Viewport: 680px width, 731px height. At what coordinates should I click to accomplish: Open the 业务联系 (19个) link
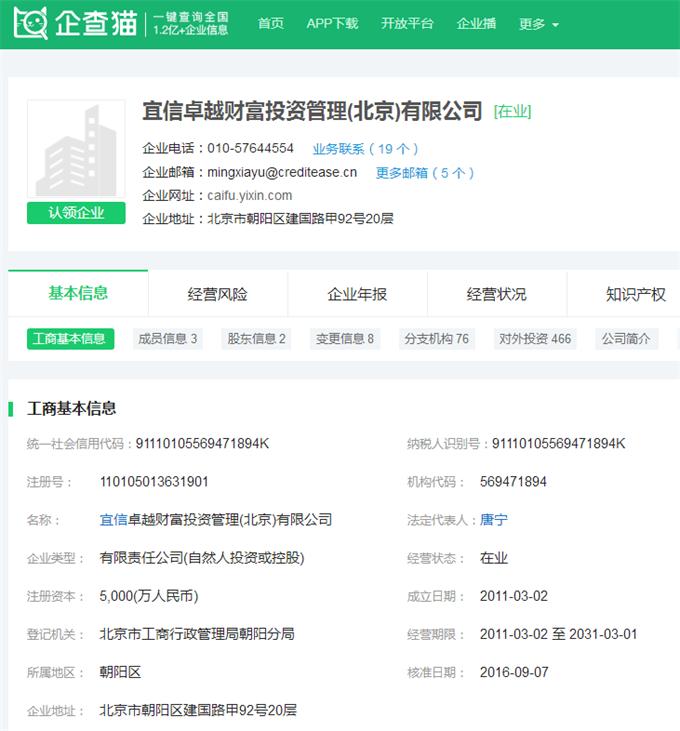point(365,149)
